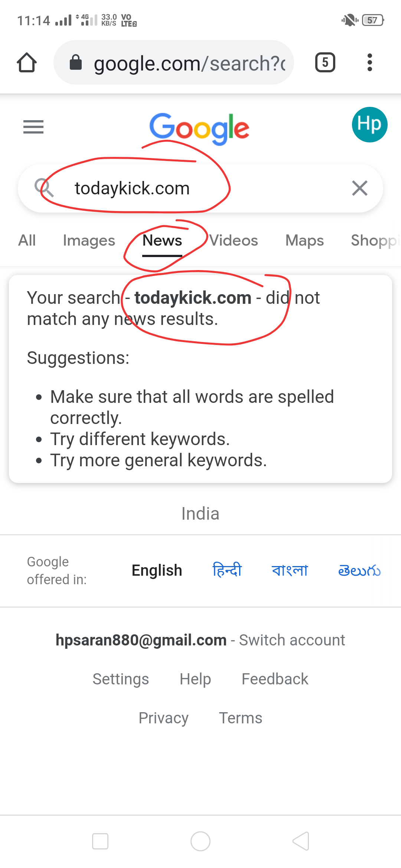
Task: Open the tab switcher showing 5 tabs
Action: coord(325,62)
